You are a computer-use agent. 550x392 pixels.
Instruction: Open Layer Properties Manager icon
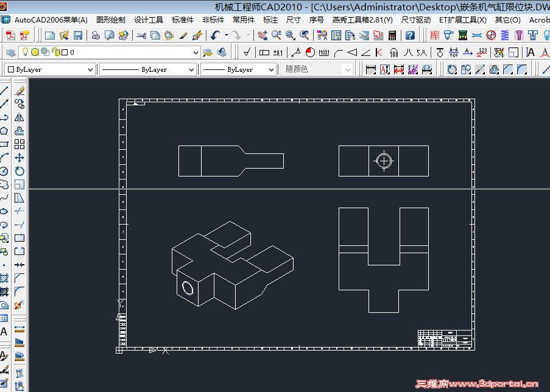[x=11, y=52]
